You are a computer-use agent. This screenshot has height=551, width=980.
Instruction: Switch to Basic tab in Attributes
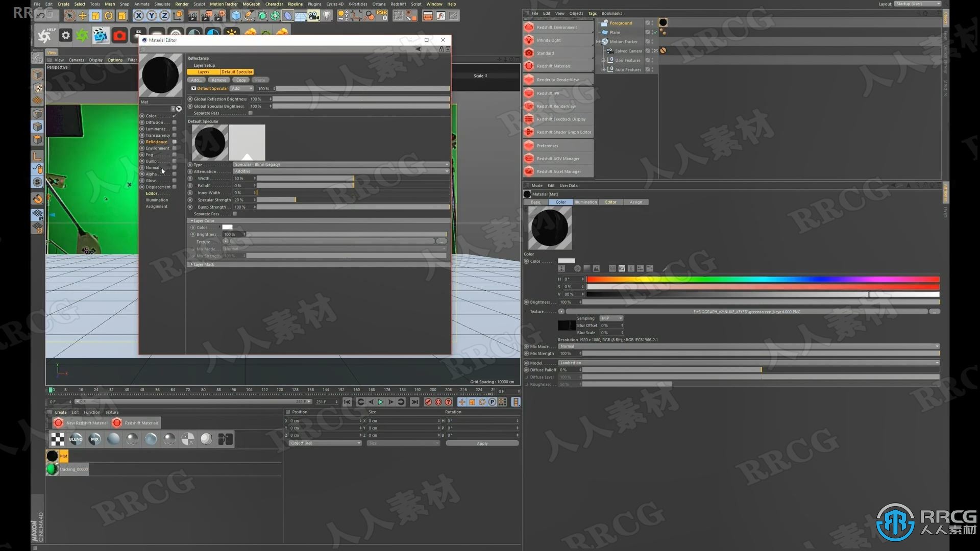[535, 202]
